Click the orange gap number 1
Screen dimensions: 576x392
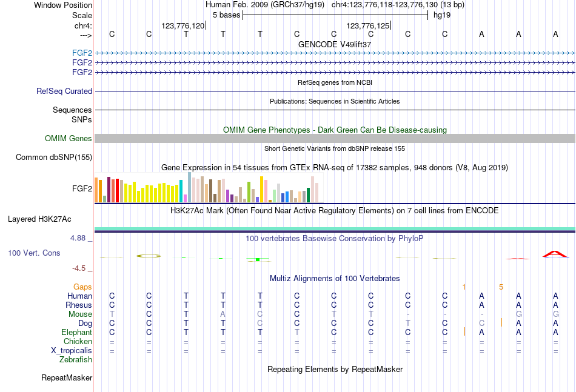[464, 287]
